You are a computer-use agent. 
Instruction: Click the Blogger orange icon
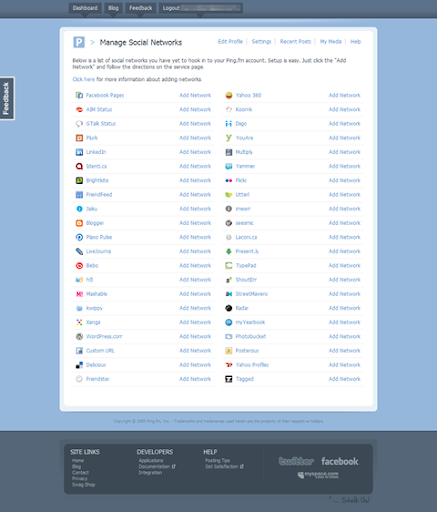click(79, 223)
